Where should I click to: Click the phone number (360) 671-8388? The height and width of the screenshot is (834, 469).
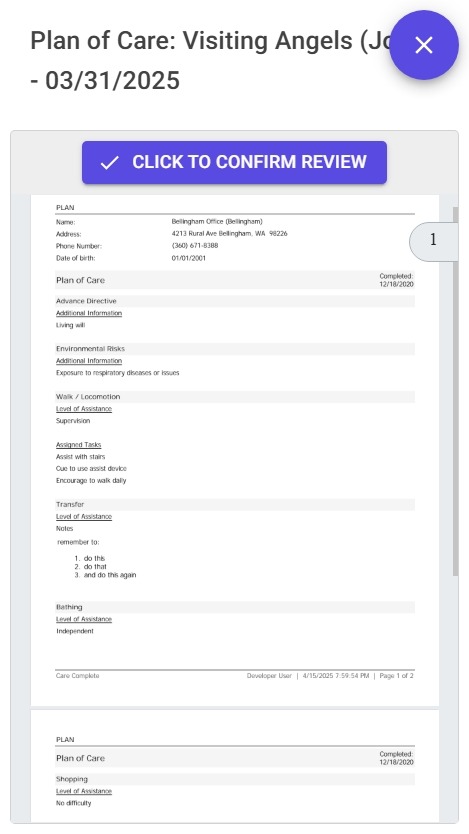pyautogui.click(x=195, y=246)
